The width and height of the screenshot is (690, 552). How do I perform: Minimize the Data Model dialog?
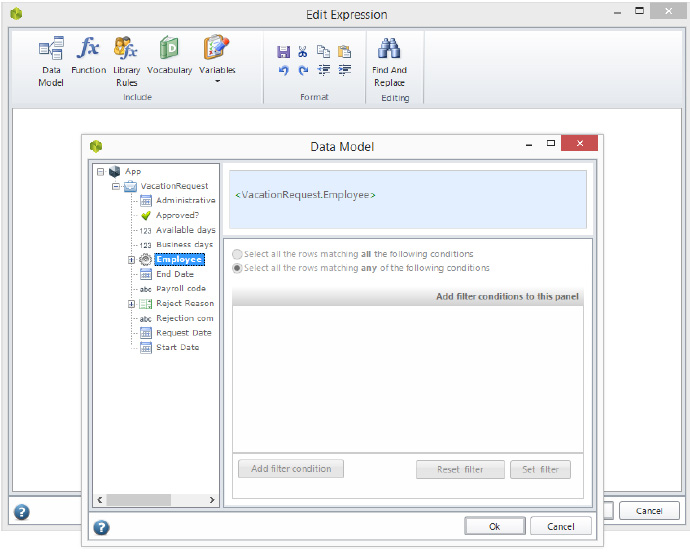(529, 144)
